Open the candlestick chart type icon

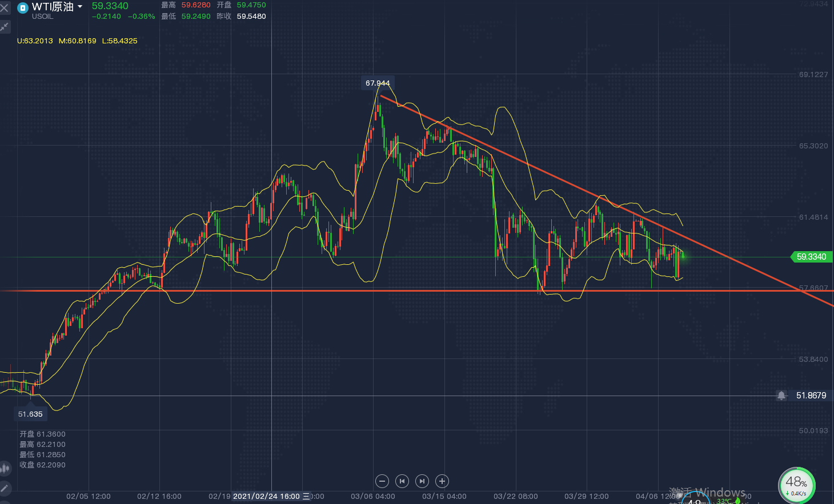5,469
